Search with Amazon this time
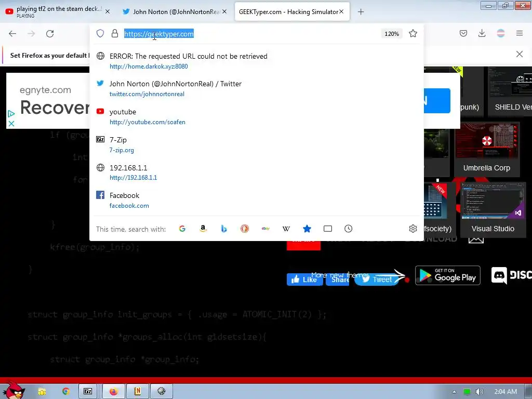This screenshot has height=399, width=532. pyautogui.click(x=203, y=229)
